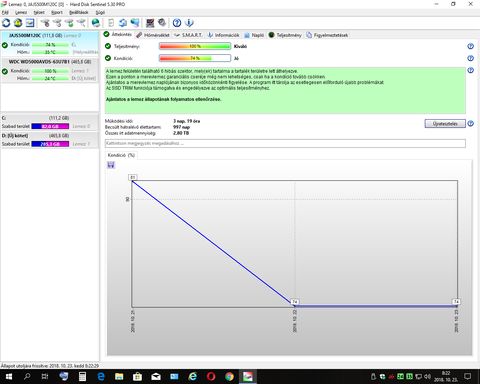480x384 pixels.
Task: Click the 24 °C temperature bar of WDC disk
Action: coord(50,78)
